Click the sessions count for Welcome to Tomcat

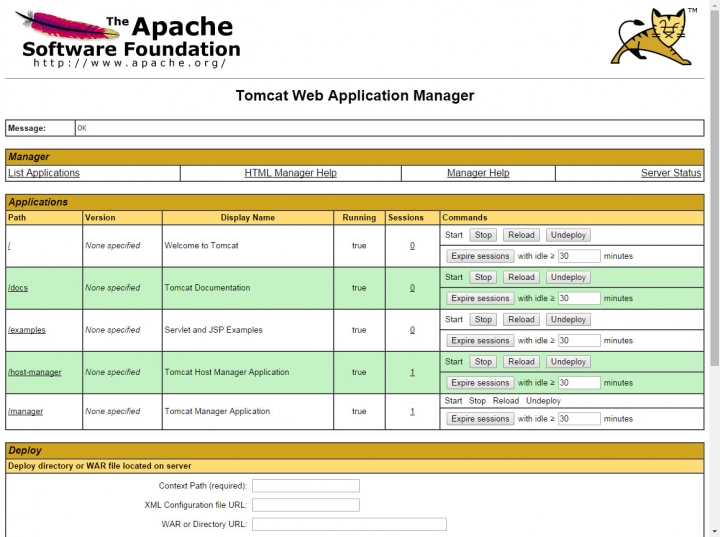pos(412,246)
